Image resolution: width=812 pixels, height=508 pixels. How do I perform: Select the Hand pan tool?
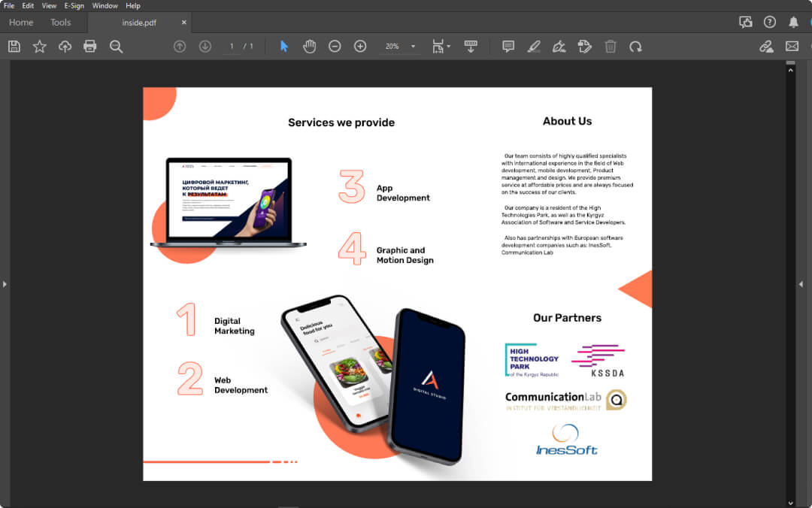click(x=309, y=47)
